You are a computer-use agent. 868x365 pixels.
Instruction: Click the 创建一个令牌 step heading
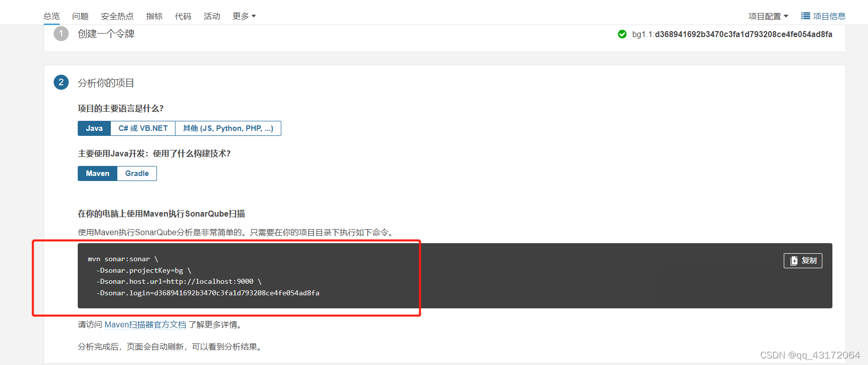[x=106, y=34]
